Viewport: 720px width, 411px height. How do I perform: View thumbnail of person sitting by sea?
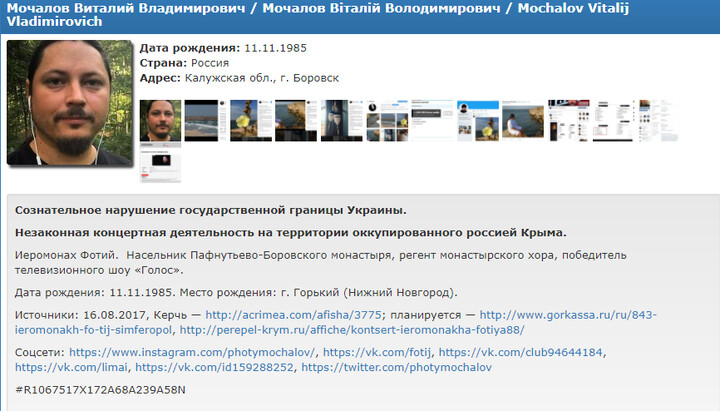coord(522,120)
